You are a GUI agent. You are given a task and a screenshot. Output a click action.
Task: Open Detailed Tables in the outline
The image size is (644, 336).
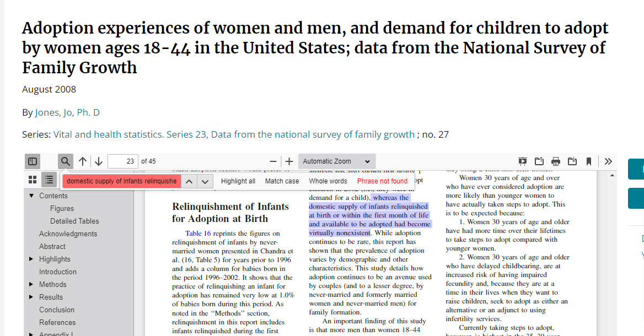coord(74,221)
